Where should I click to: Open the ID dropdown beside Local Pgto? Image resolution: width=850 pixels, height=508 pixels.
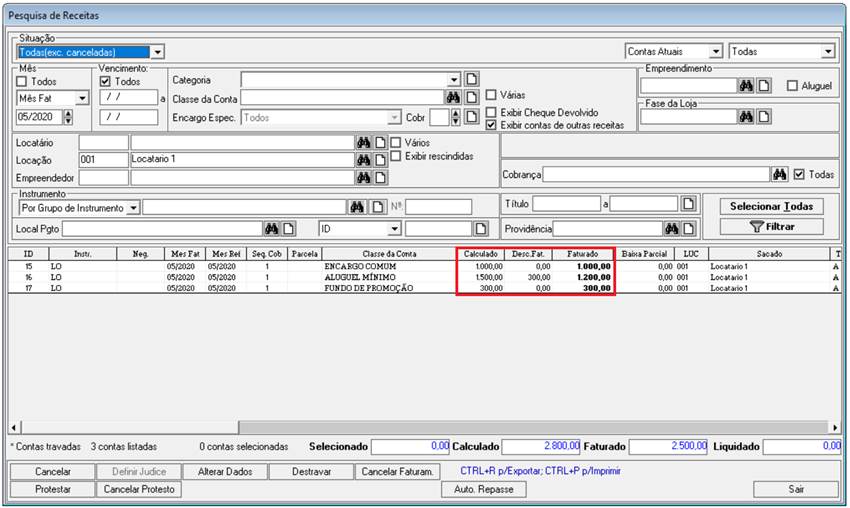pyautogui.click(x=395, y=229)
